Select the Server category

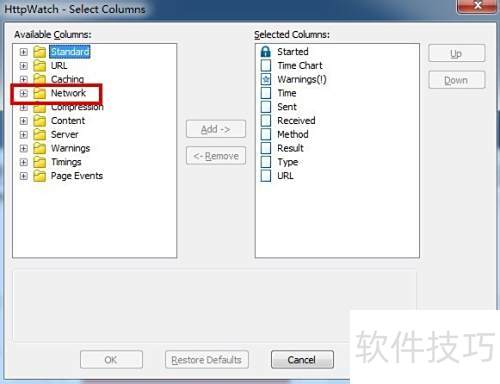pyautogui.click(x=65, y=134)
